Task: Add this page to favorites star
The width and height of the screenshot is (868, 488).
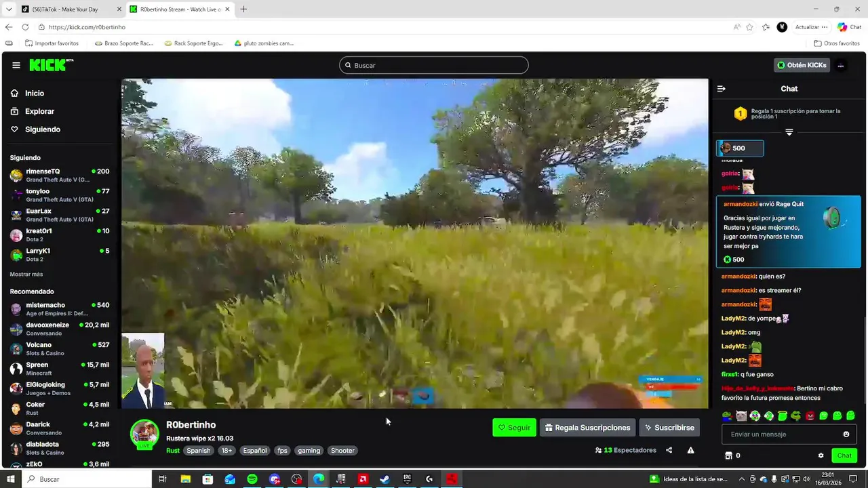Action: 749,27
